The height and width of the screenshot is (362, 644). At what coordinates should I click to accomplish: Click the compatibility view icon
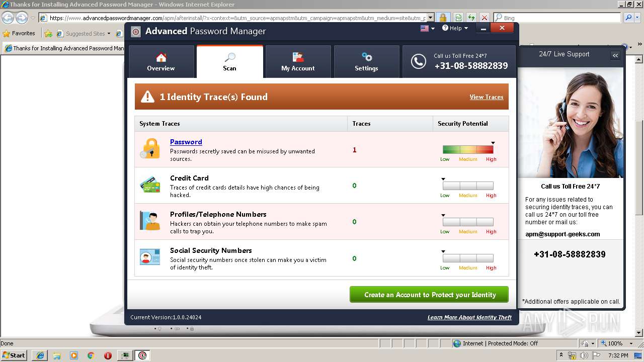tap(458, 18)
